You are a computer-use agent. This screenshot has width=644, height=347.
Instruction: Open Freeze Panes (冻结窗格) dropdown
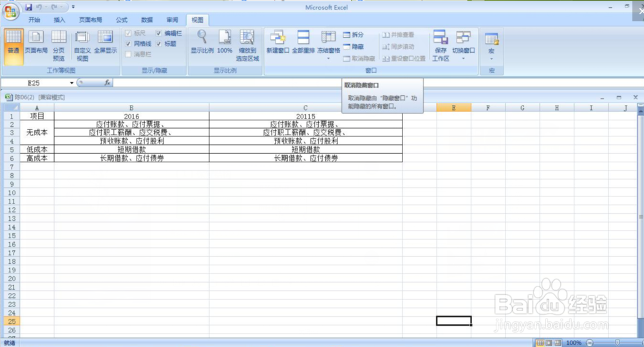click(x=328, y=46)
